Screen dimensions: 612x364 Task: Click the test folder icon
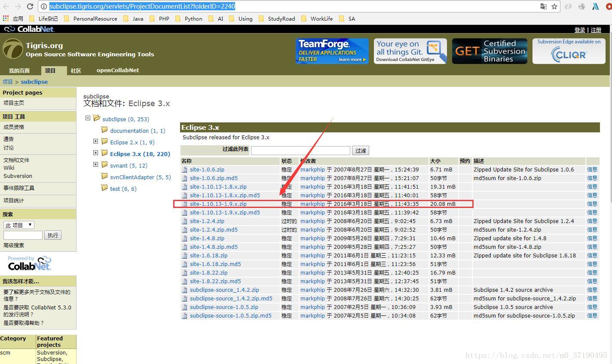pos(104,188)
